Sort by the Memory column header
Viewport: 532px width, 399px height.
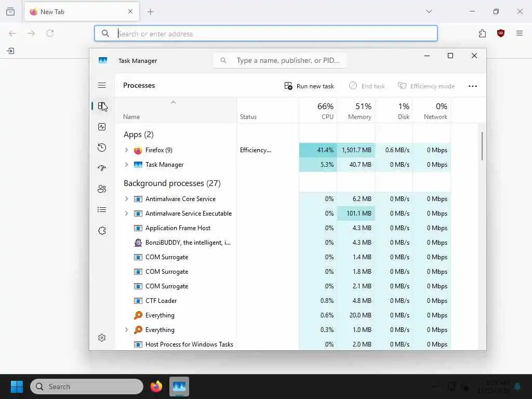(356, 111)
